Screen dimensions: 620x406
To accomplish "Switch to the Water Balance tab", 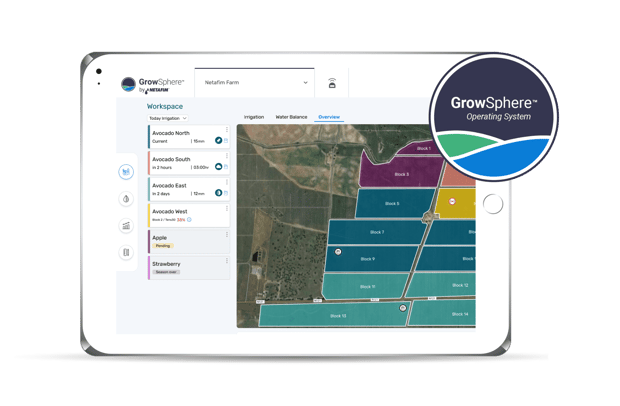I will coord(291,117).
